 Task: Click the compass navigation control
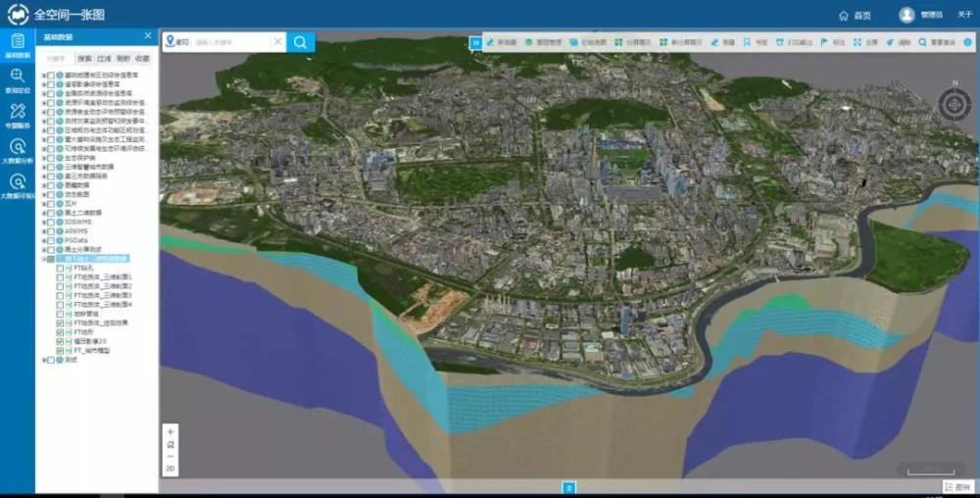[955, 104]
